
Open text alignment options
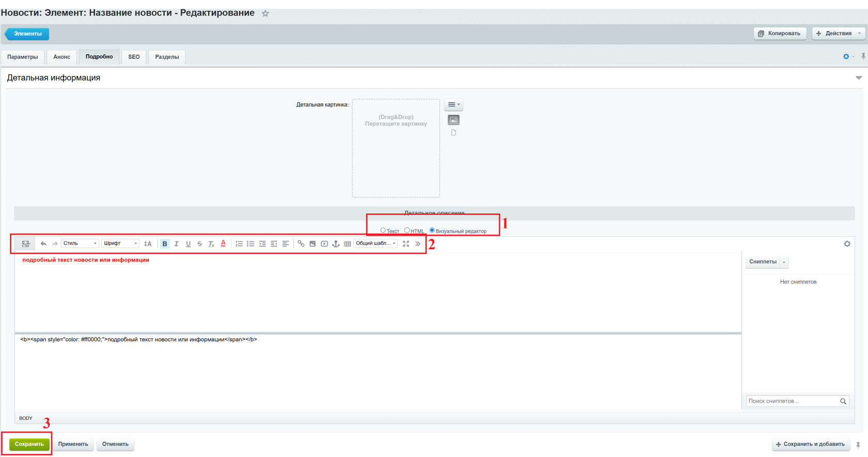(286, 243)
